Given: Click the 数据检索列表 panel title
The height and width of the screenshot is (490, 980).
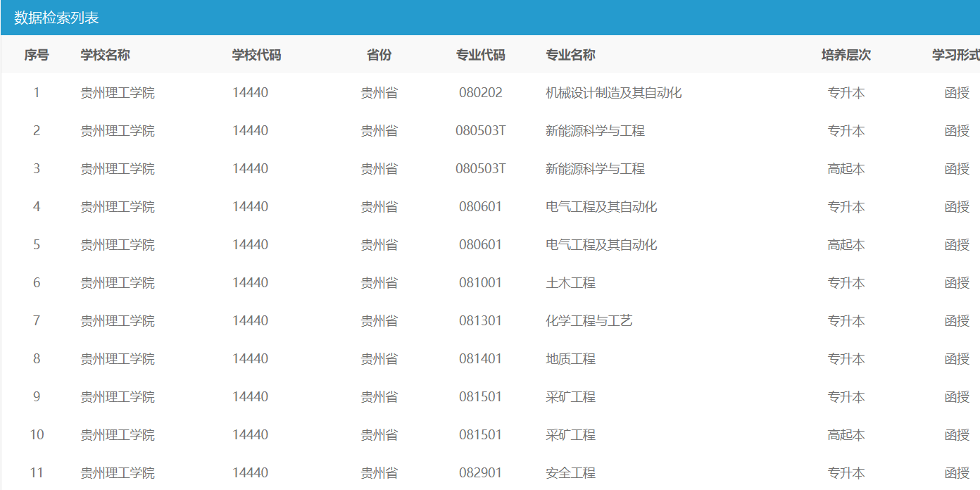Looking at the screenshot, I should pyautogui.click(x=56, y=18).
